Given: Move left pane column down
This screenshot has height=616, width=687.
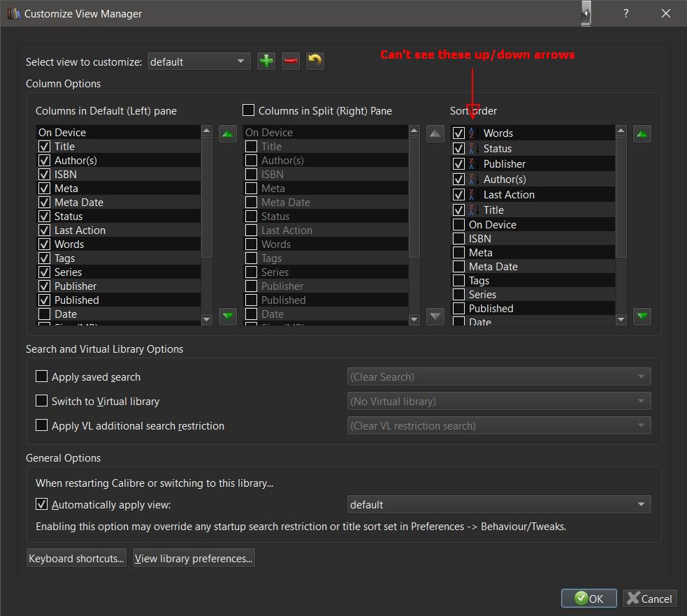Looking at the screenshot, I should coord(227,316).
